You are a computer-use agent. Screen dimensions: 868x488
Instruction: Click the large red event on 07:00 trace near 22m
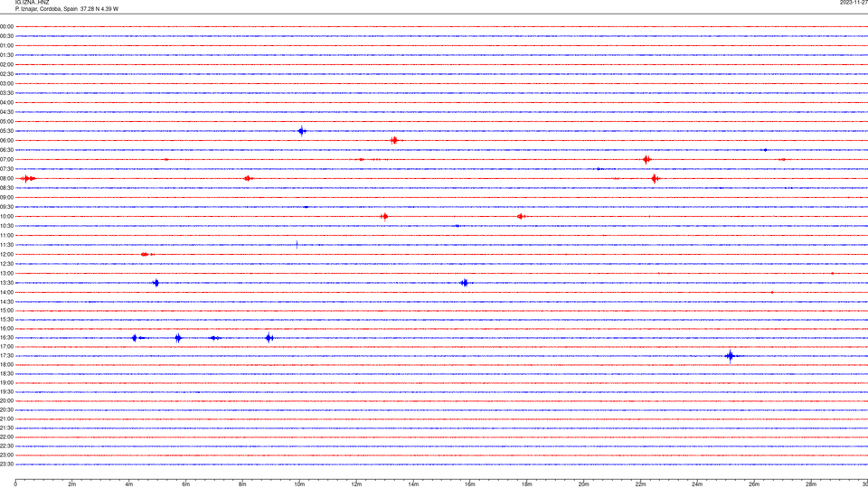click(646, 159)
